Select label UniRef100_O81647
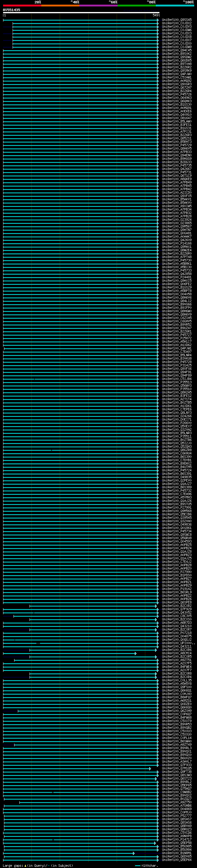This screenshot has width=197, height=868. click(x=177, y=118)
